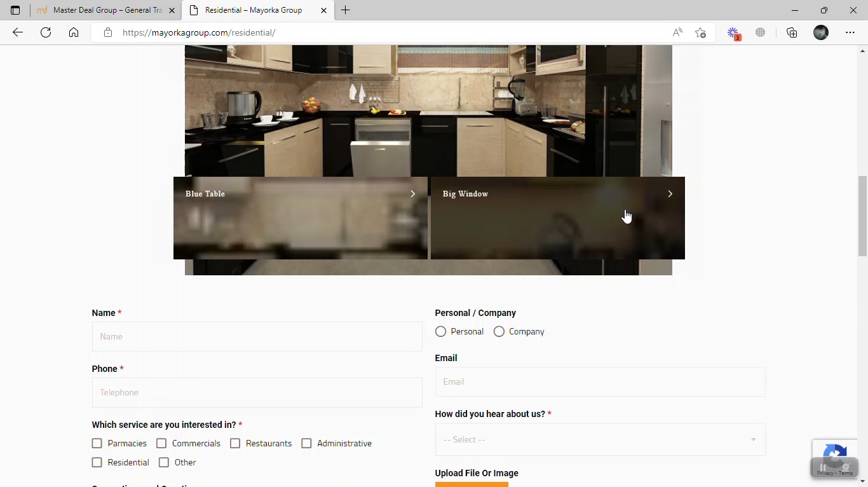Close the Master Deal Group tab
Screen dimensions: 868x487
[172, 10]
